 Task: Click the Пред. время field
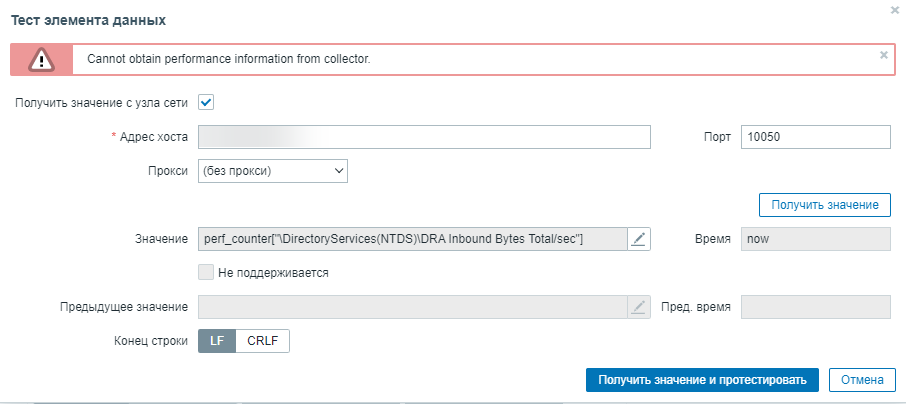(815, 307)
